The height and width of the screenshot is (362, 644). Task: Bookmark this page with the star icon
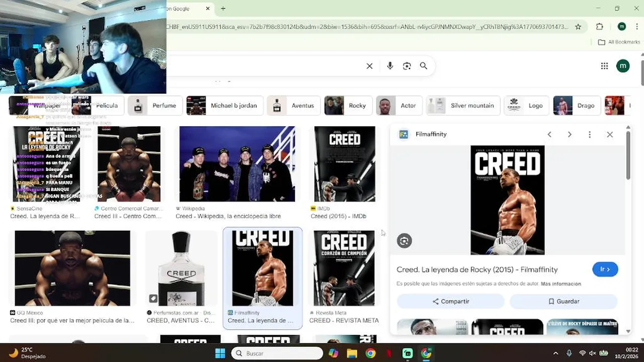(x=578, y=27)
